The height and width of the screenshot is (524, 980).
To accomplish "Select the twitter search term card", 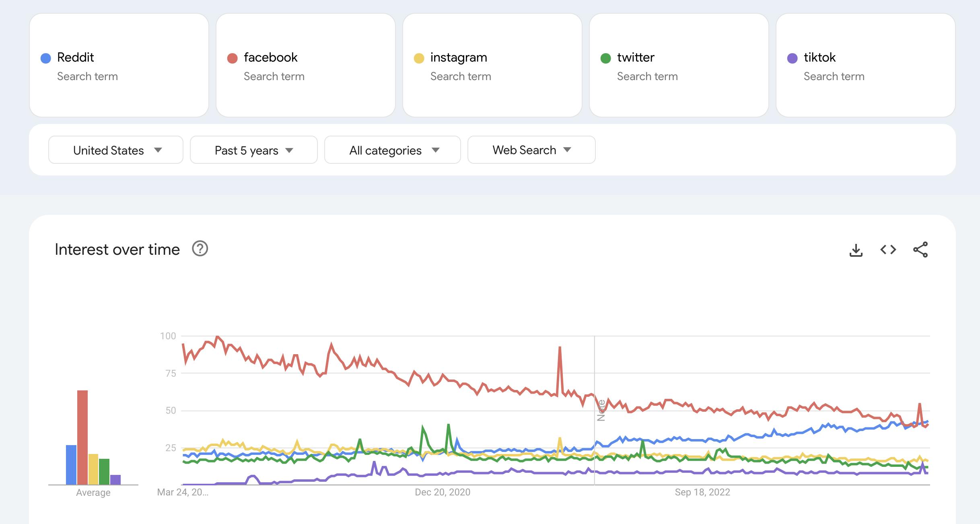I will (x=679, y=65).
